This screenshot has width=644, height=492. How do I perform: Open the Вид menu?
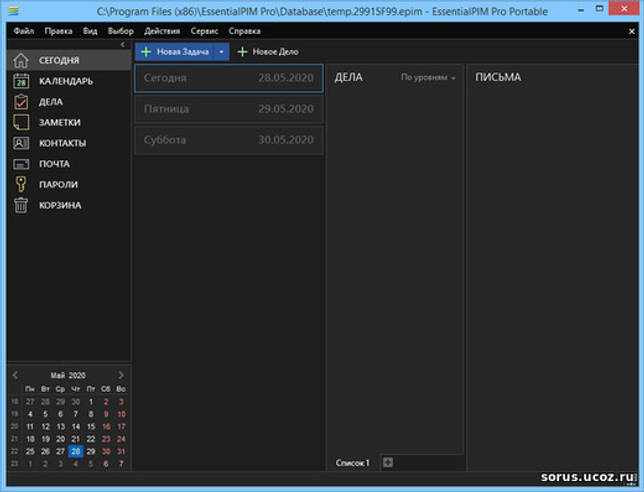90,31
